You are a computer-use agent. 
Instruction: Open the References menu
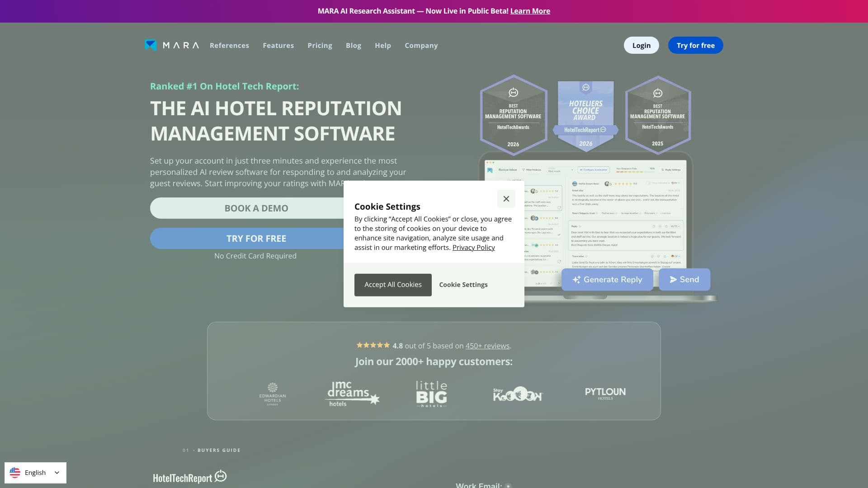pyautogui.click(x=229, y=45)
